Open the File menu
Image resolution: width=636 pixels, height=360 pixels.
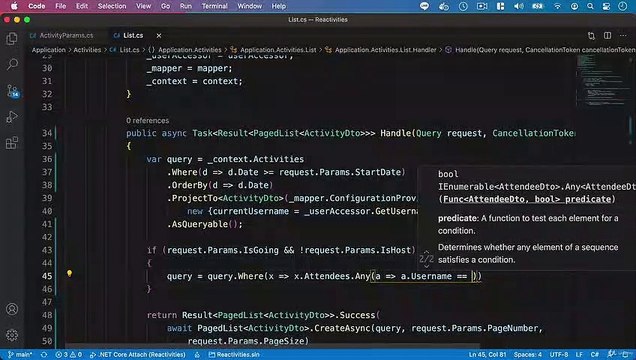60,6
